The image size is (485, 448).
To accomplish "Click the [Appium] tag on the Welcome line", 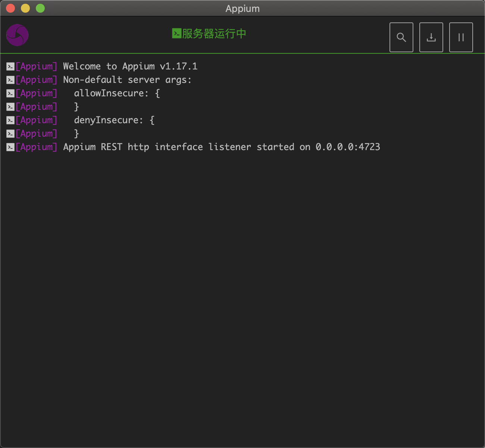I will pos(36,66).
